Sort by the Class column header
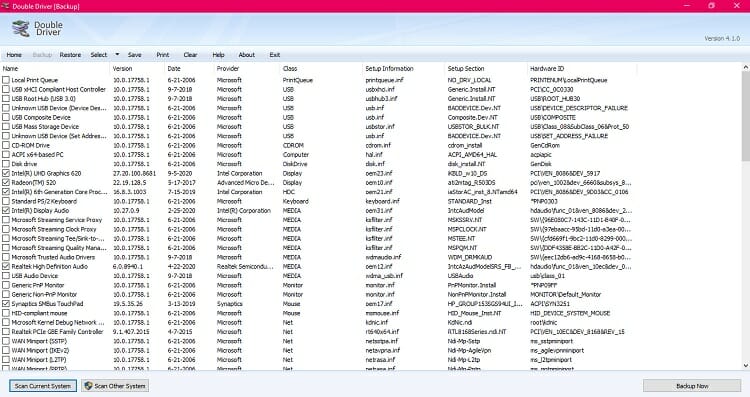Viewport: 750px width, 397px height. coord(321,68)
